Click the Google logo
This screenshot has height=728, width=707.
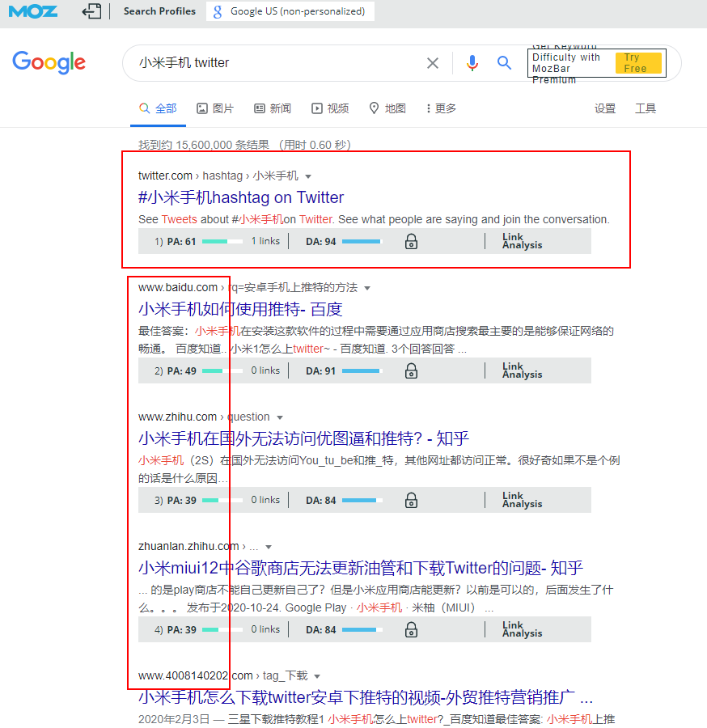[x=49, y=62]
